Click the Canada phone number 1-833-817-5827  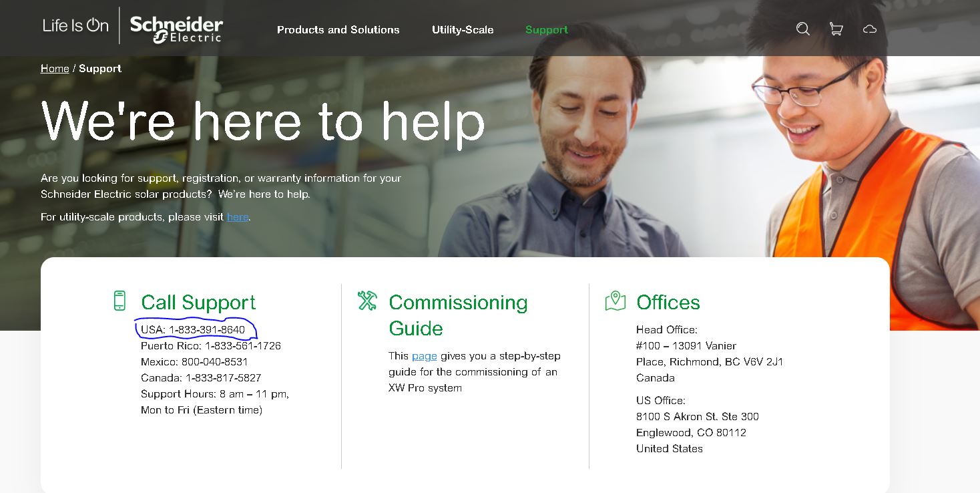tap(224, 378)
